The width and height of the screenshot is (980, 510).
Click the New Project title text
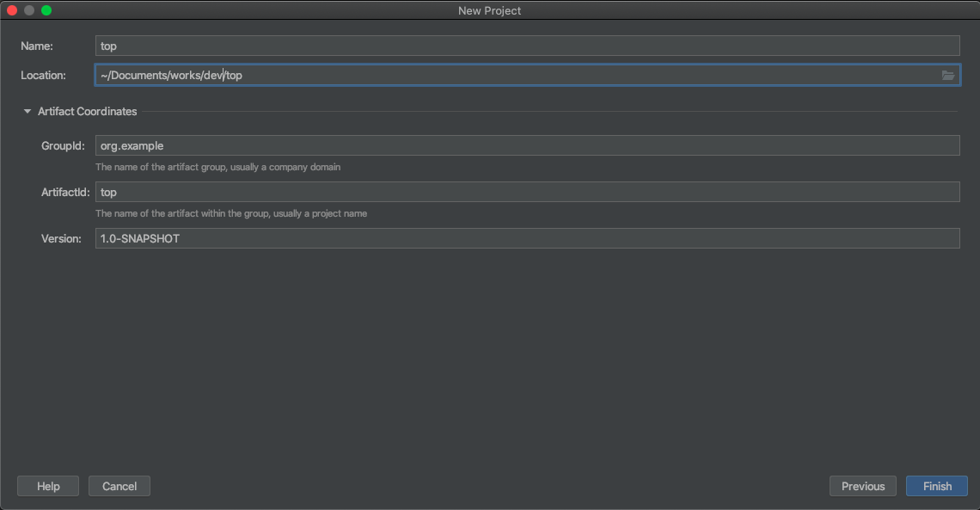coord(489,10)
